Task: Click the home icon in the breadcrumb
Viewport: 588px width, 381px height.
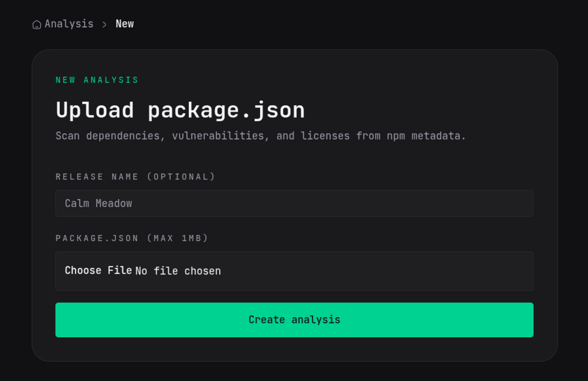Action: (x=37, y=24)
